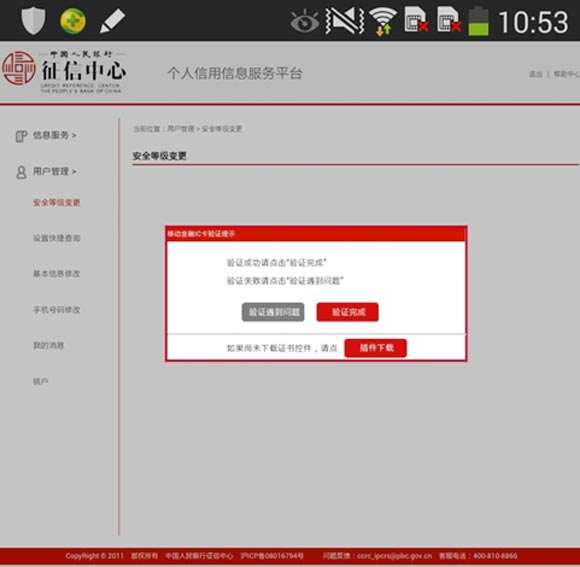Tap the green battery icon
This screenshot has height=567, width=580.
478,21
